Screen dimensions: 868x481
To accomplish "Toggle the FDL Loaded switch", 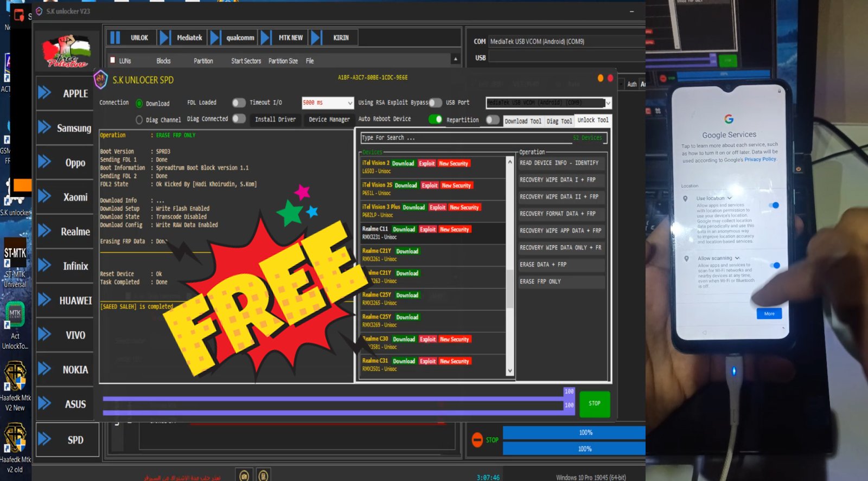I will click(x=239, y=102).
